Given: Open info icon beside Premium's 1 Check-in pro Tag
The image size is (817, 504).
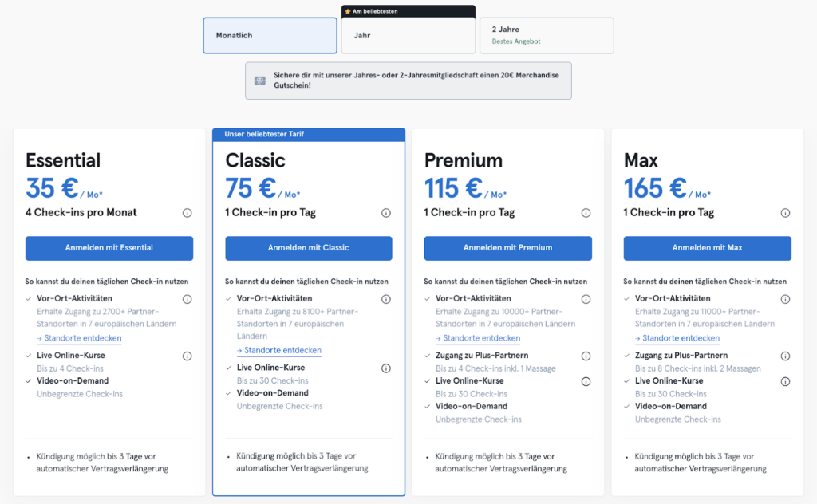Looking at the screenshot, I should (586, 213).
